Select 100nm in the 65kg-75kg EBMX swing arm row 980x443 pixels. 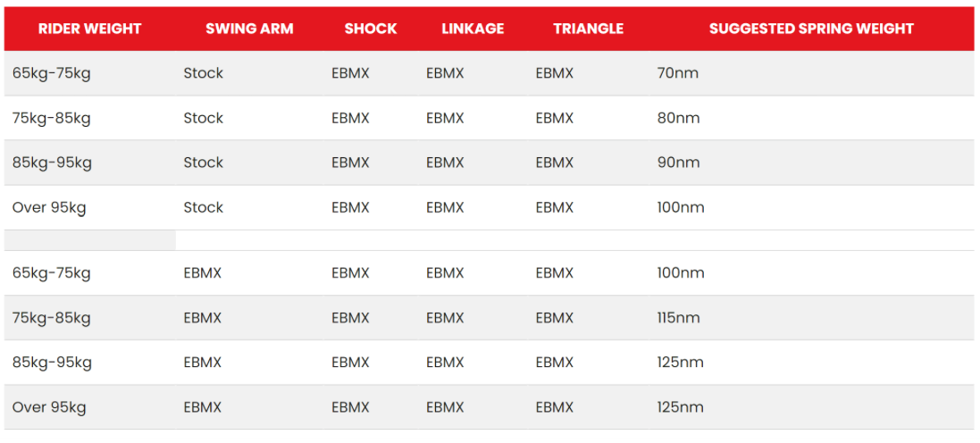pyautogui.click(x=681, y=273)
